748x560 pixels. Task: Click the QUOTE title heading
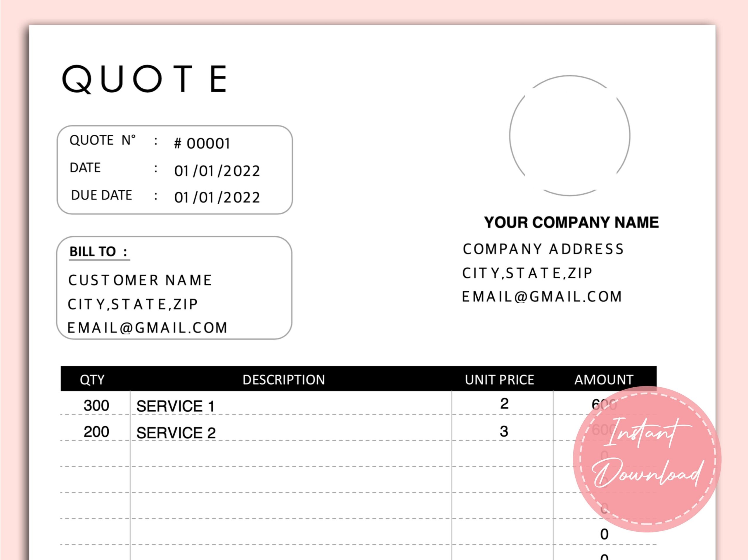pos(145,79)
